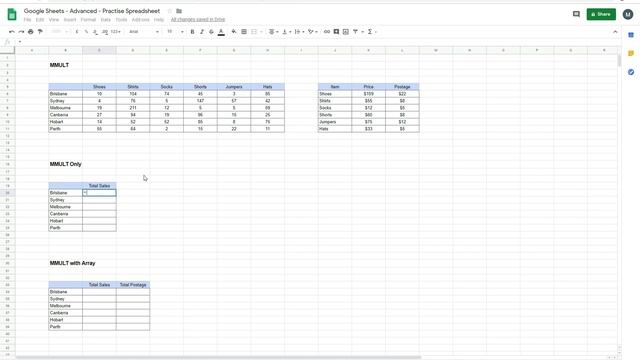Open the Help menu
This screenshot has height=360, width=640.
[x=159, y=20]
